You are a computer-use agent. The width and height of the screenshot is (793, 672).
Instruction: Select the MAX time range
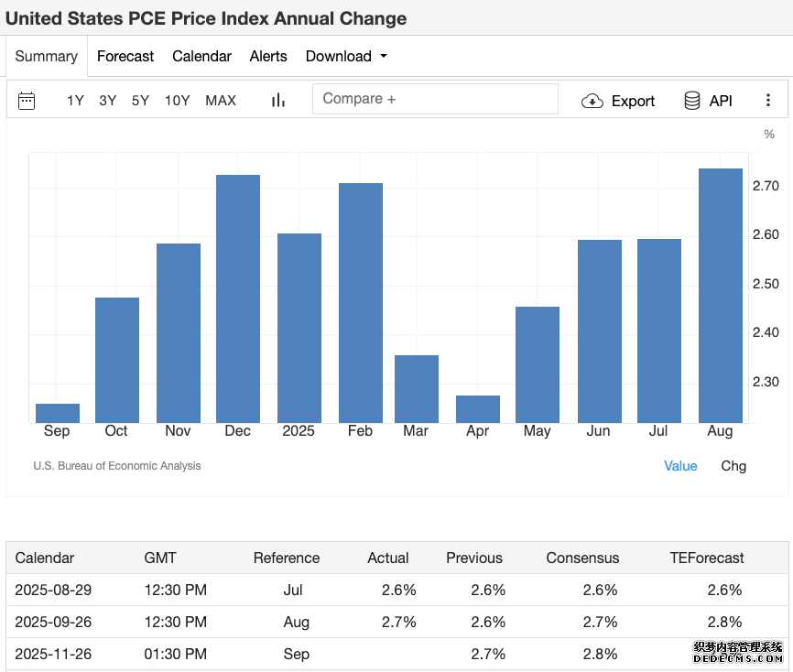221,101
